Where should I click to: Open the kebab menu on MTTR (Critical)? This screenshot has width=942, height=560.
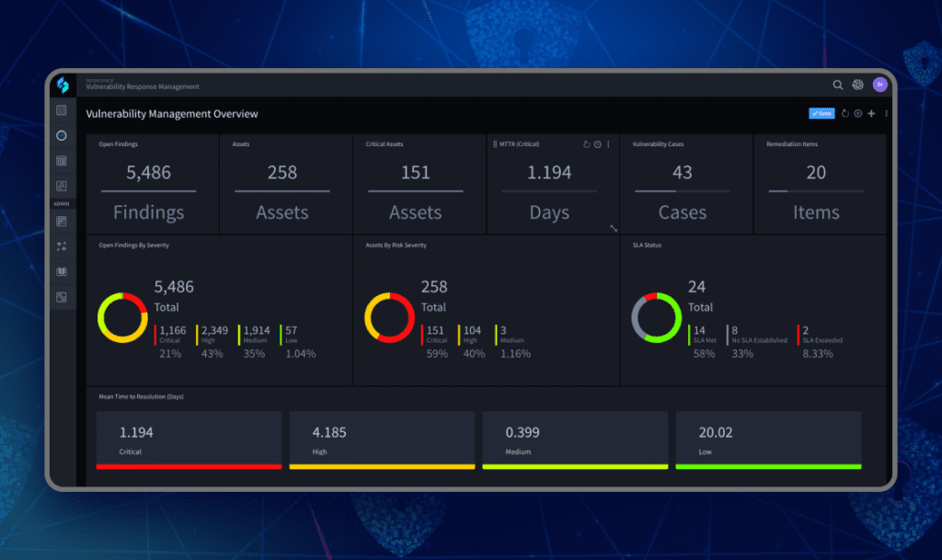click(x=608, y=144)
